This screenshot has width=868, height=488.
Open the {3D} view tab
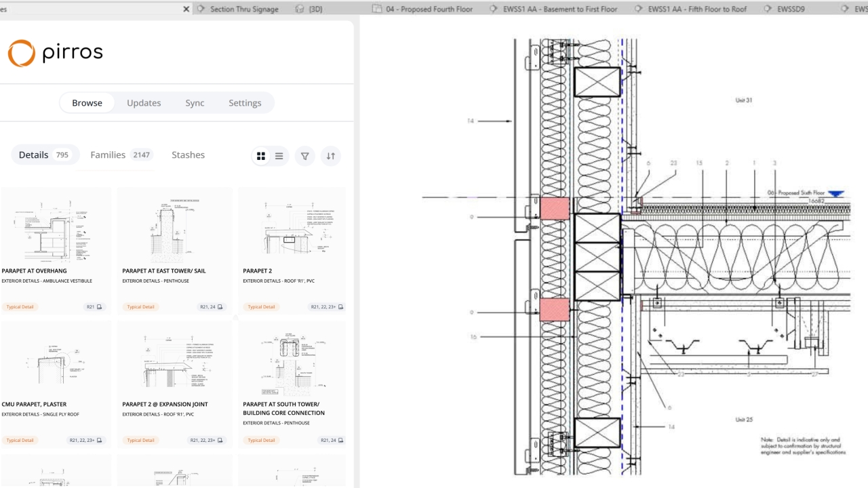tap(311, 9)
